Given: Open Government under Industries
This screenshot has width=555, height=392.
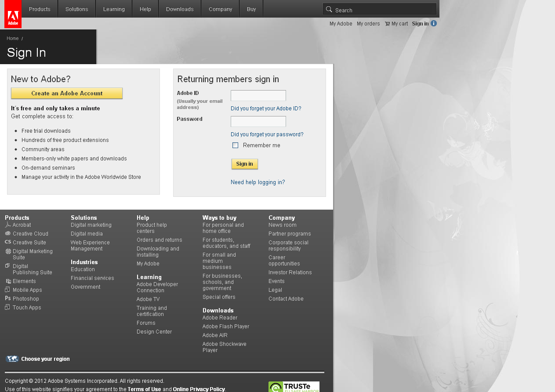Looking at the screenshot, I should coord(85,287).
